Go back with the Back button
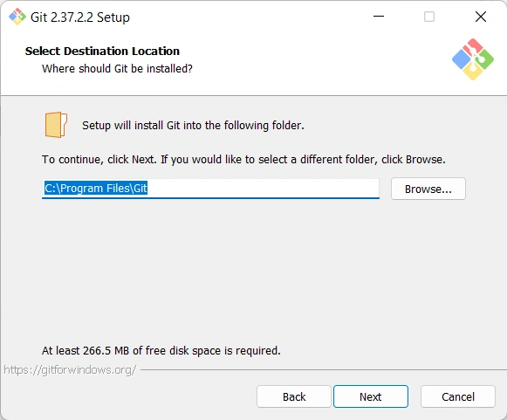The width and height of the screenshot is (507, 420). coord(294,396)
